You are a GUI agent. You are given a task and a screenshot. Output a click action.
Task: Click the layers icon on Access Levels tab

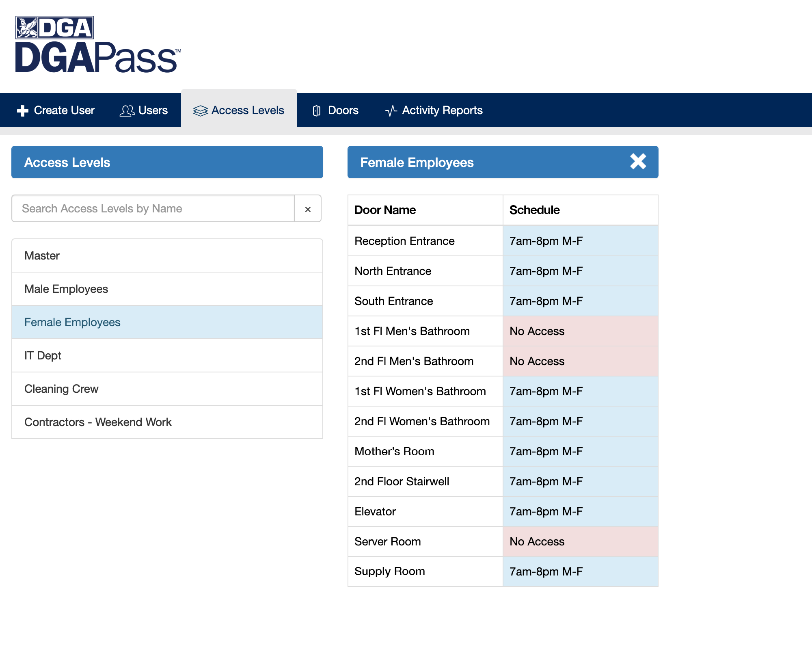coord(201,110)
